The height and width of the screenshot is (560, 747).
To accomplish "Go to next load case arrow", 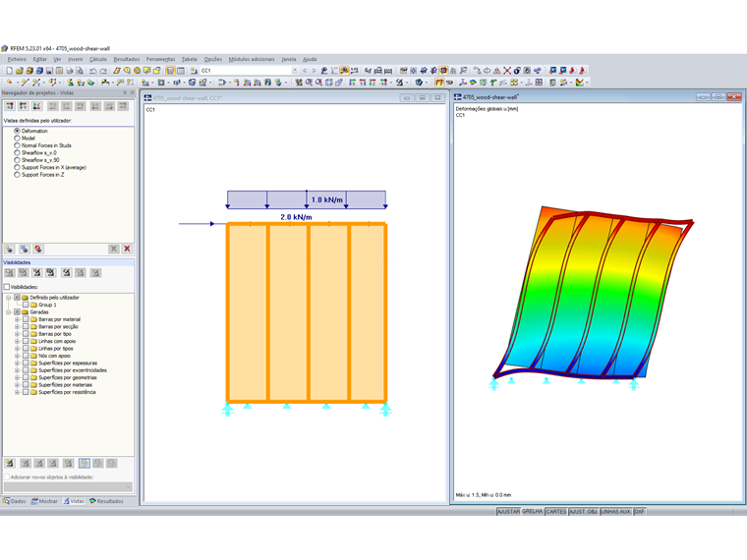I will coord(314,71).
